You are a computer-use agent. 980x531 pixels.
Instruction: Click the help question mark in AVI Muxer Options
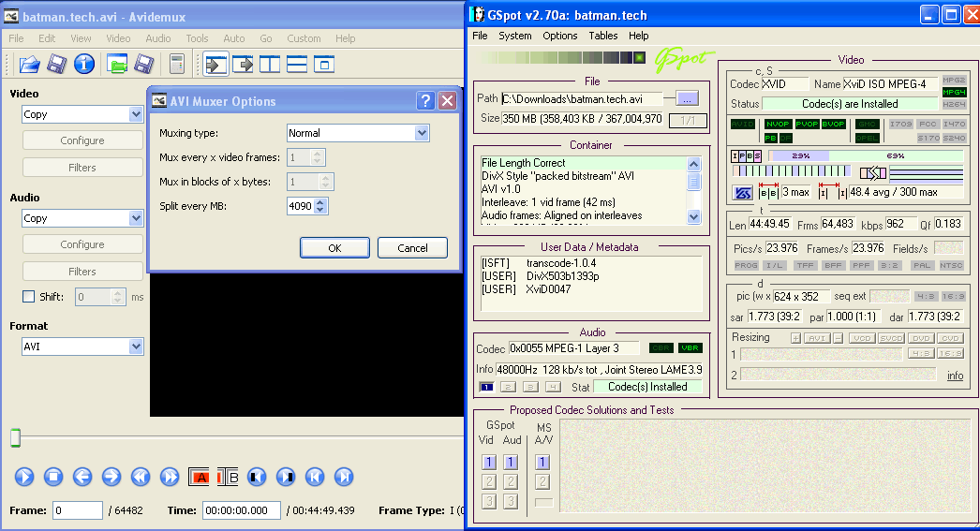pyautogui.click(x=425, y=100)
